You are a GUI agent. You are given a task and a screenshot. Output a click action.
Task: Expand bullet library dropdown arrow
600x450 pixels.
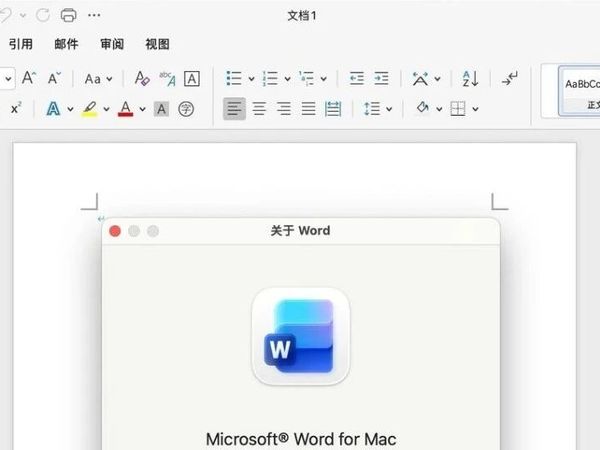pos(251,79)
